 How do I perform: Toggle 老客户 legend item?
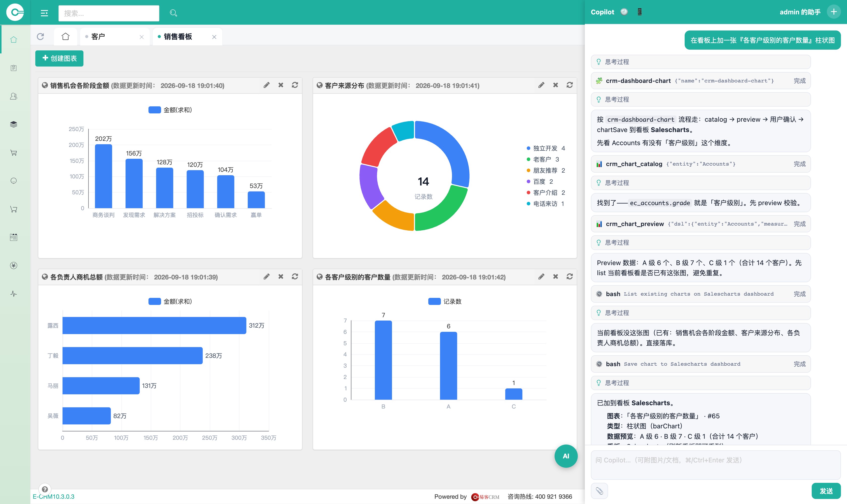click(x=542, y=159)
